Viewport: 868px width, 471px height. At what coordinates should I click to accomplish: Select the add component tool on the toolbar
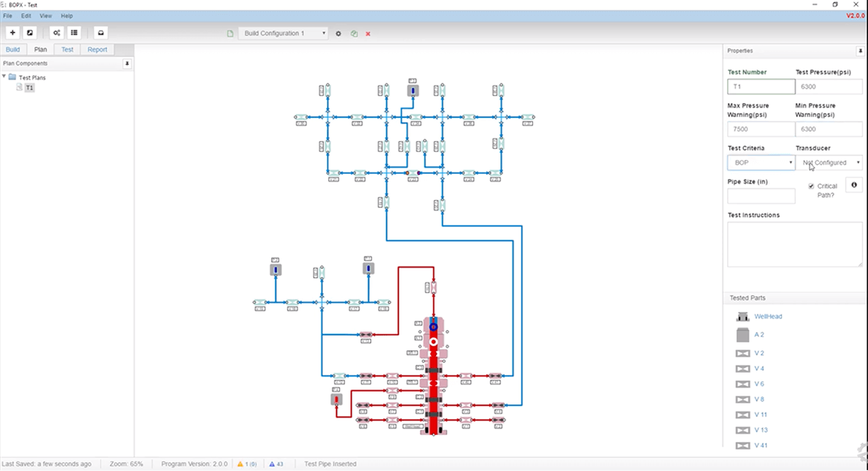point(12,33)
